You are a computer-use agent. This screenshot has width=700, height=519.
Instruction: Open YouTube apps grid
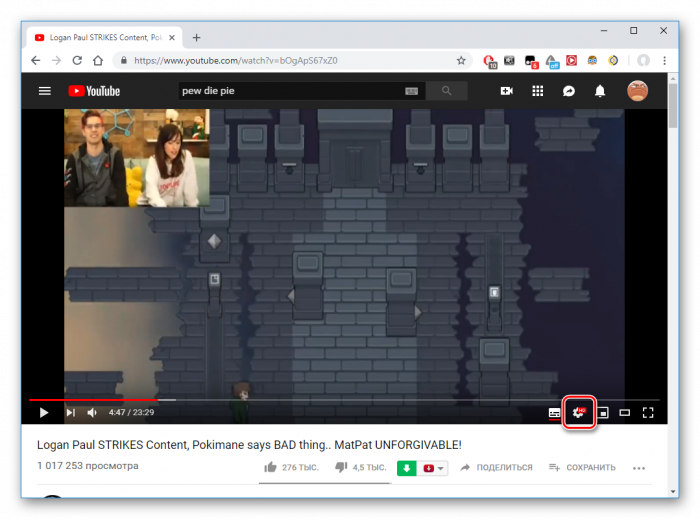pyautogui.click(x=538, y=91)
